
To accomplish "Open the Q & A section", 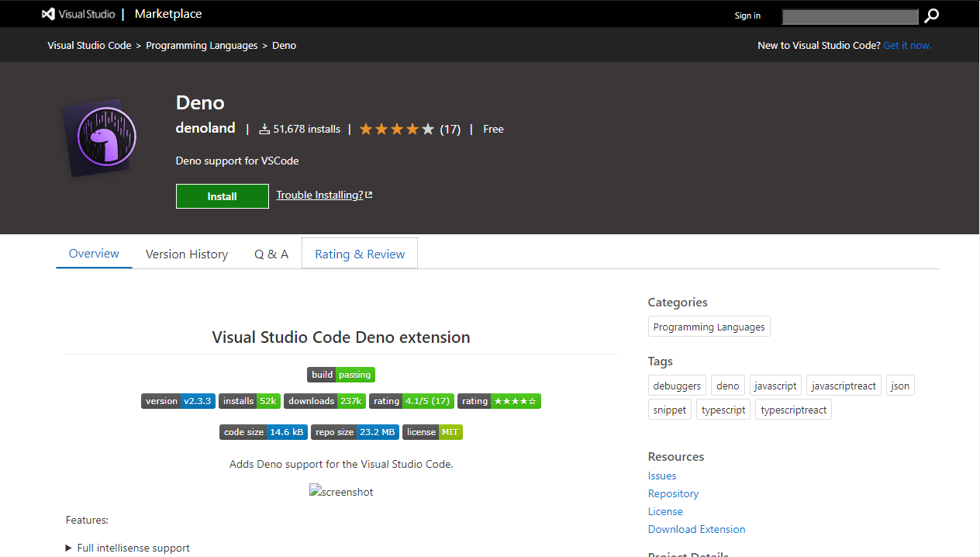I will pos(271,254).
